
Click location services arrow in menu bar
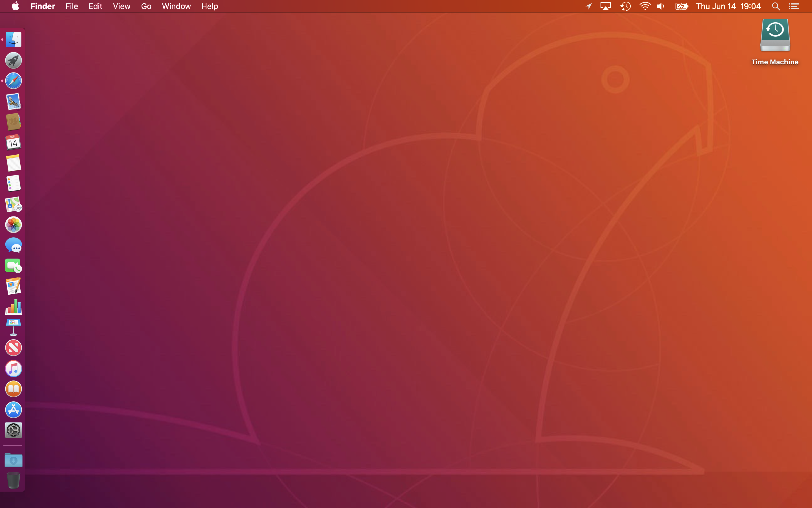point(588,6)
